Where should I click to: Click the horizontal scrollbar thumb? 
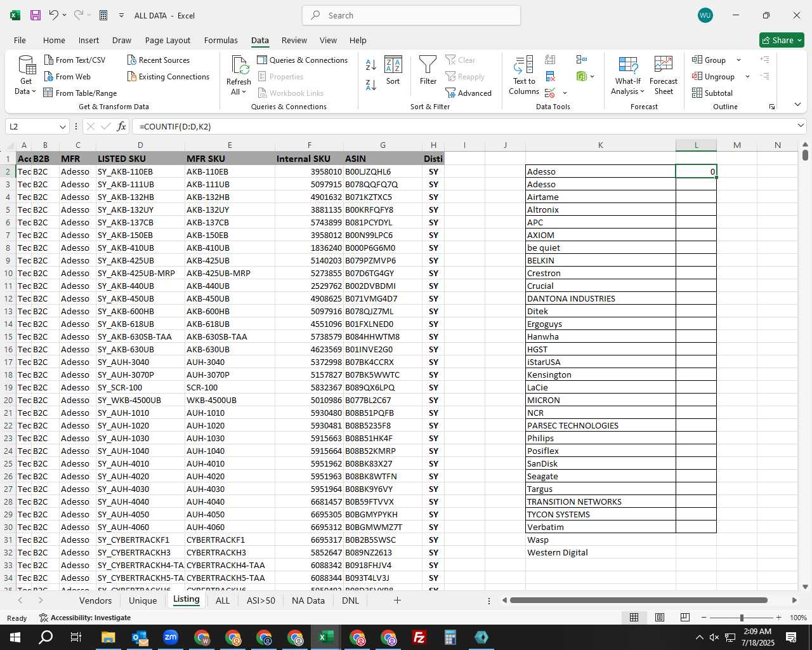(x=638, y=600)
